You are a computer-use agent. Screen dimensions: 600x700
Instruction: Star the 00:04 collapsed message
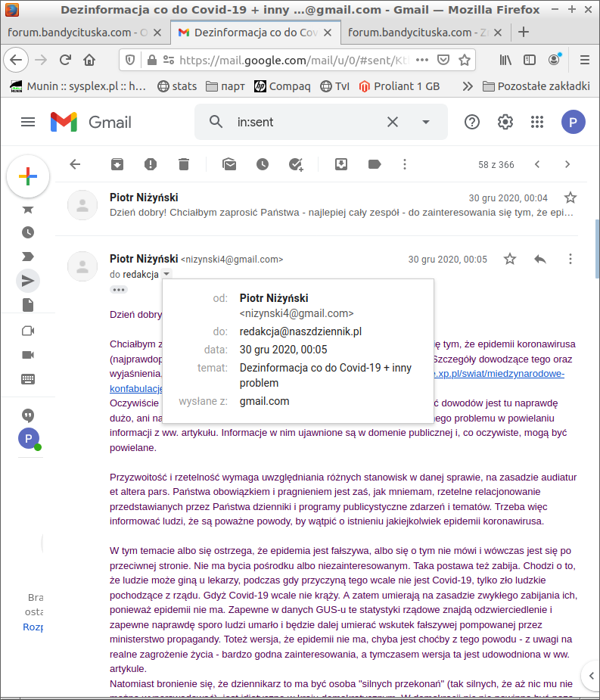[570, 198]
